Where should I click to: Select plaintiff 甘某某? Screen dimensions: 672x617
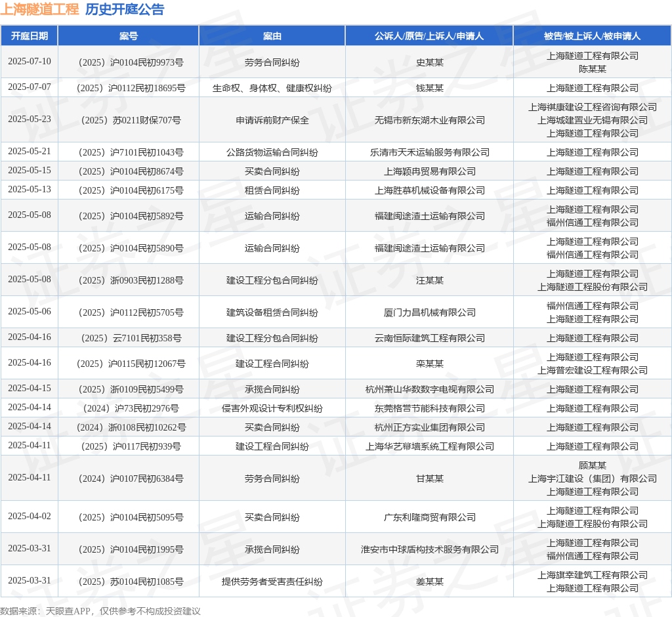[x=429, y=479]
